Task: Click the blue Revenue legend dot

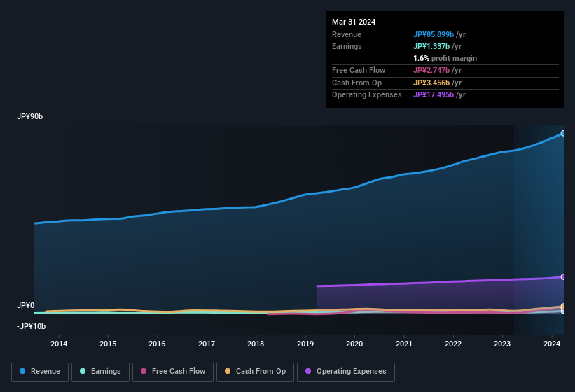Action: 23,372
